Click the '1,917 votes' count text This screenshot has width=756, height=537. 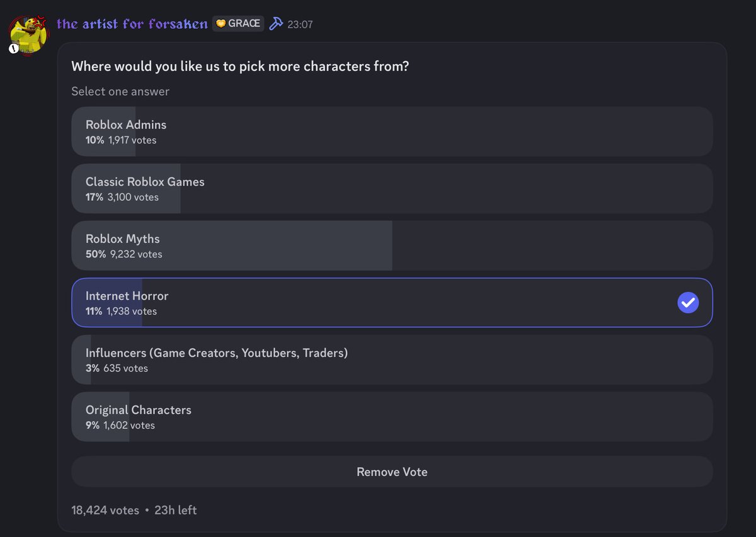coord(132,140)
